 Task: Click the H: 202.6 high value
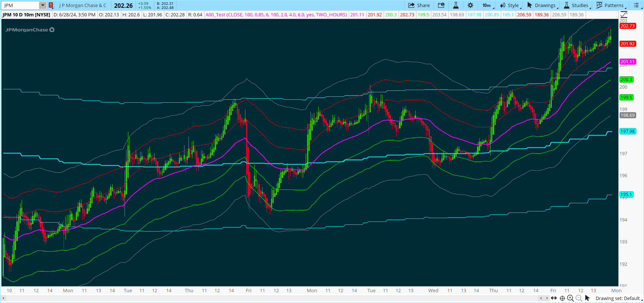(x=131, y=15)
